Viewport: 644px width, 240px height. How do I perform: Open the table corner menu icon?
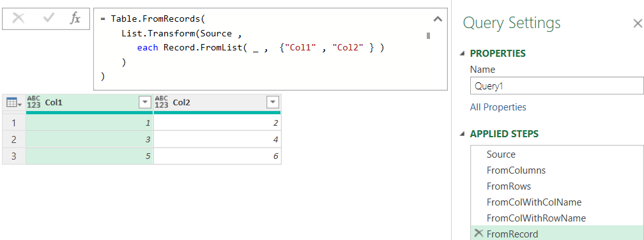tap(14, 103)
